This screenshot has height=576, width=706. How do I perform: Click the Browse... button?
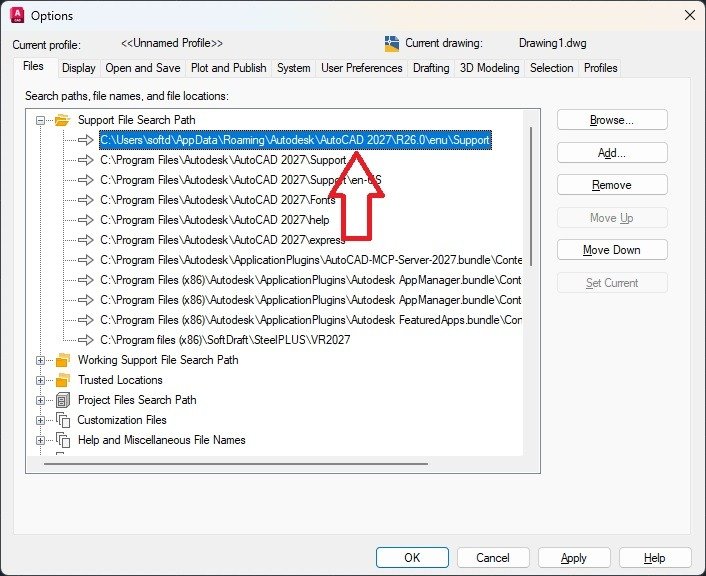tap(612, 120)
